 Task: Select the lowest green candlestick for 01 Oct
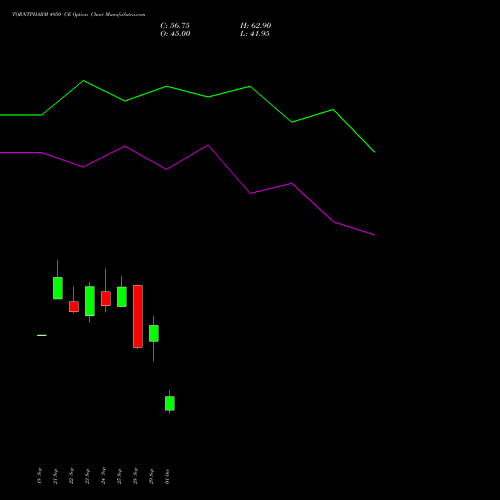[170, 403]
